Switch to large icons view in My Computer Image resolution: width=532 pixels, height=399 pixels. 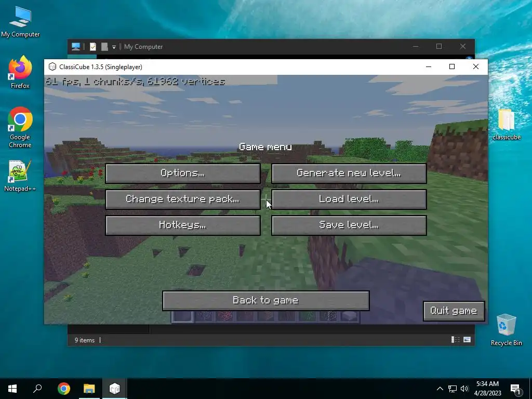pyautogui.click(x=467, y=340)
